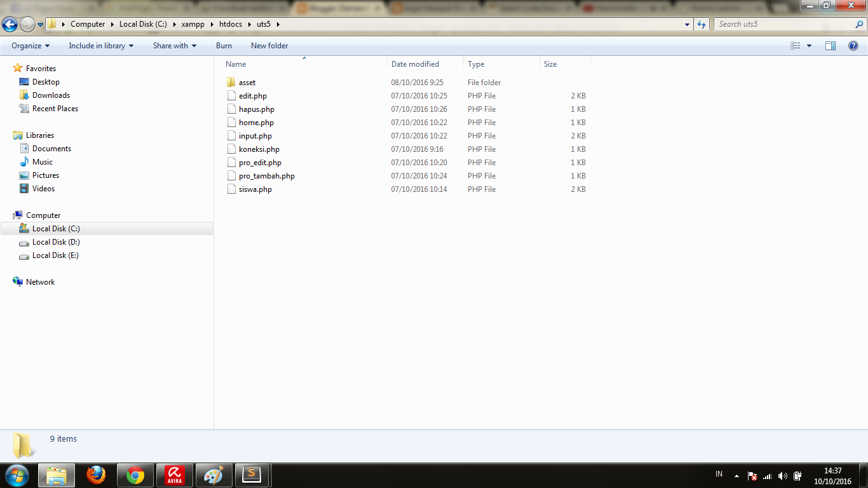Show the preview pane icon
The height and width of the screenshot is (488, 868).
click(831, 45)
